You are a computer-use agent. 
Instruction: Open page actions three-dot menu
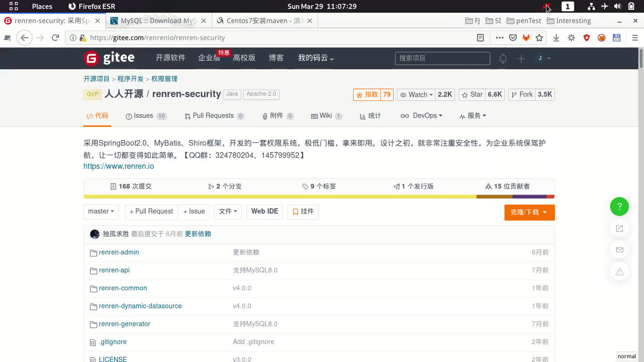coord(500,38)
